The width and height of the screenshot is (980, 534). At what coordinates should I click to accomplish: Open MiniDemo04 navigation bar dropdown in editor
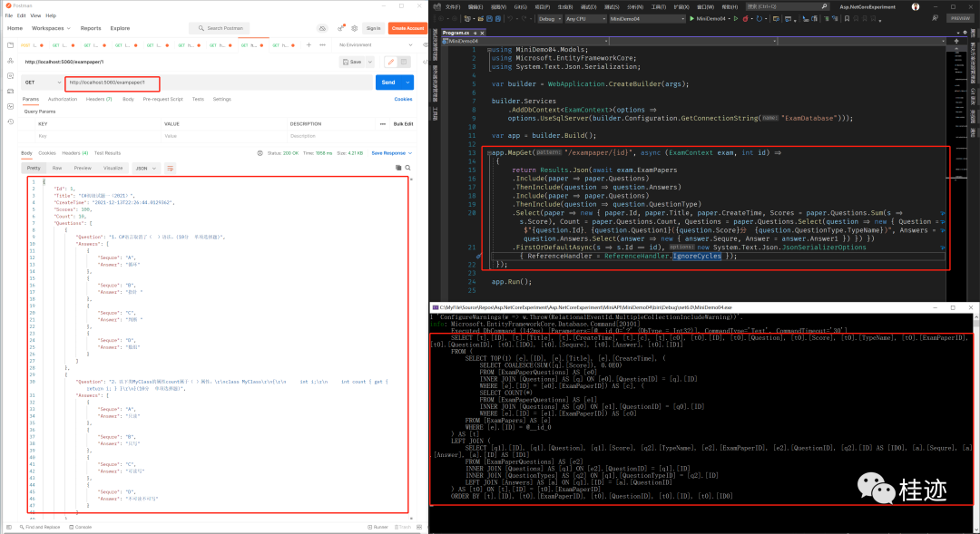pos(525,41)
